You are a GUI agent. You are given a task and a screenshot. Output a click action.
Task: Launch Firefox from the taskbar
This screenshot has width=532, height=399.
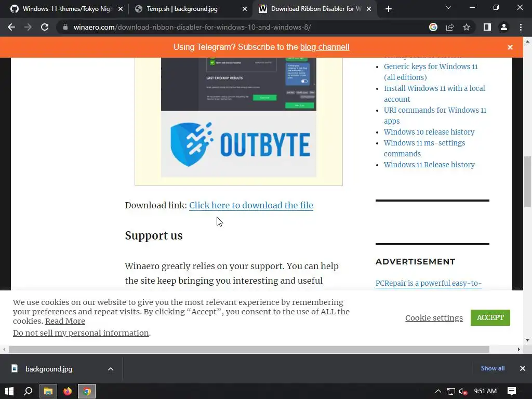pos(68,391)
